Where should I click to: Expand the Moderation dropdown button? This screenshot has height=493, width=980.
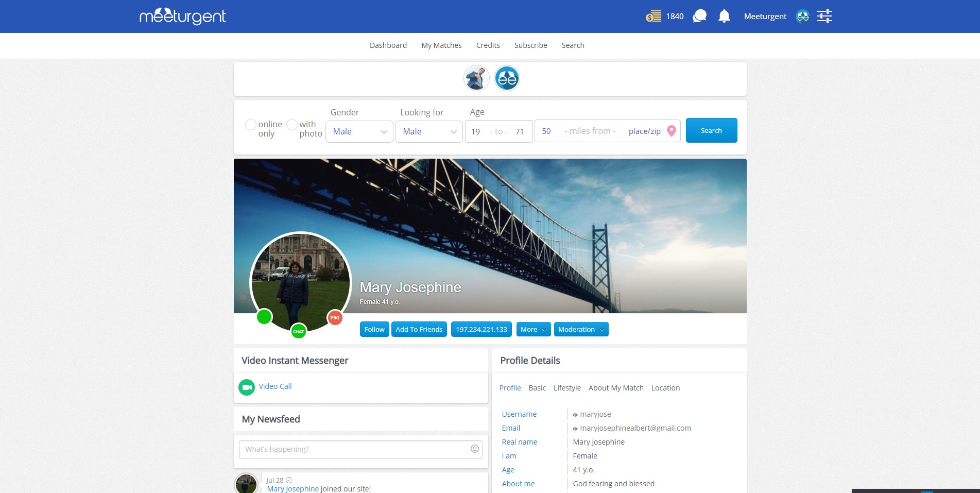point(581,329)
